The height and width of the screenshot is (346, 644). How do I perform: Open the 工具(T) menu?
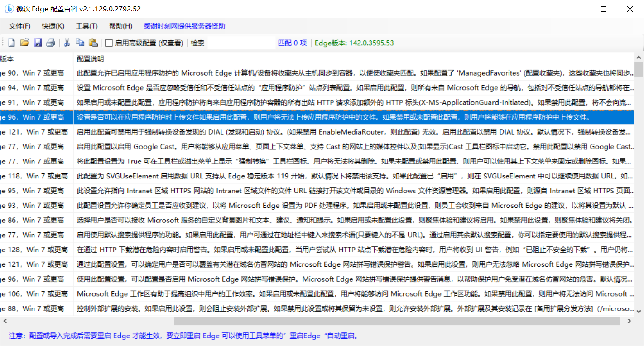click(87, 26)
